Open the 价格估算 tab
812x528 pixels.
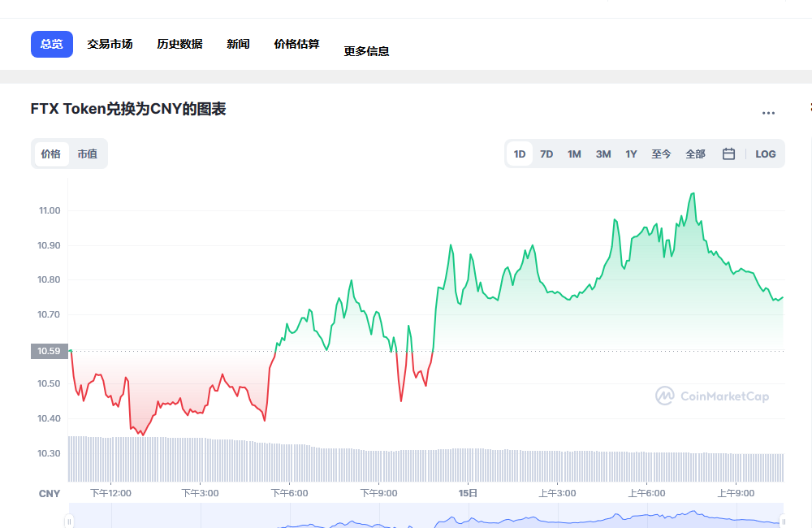coord(296,44)
